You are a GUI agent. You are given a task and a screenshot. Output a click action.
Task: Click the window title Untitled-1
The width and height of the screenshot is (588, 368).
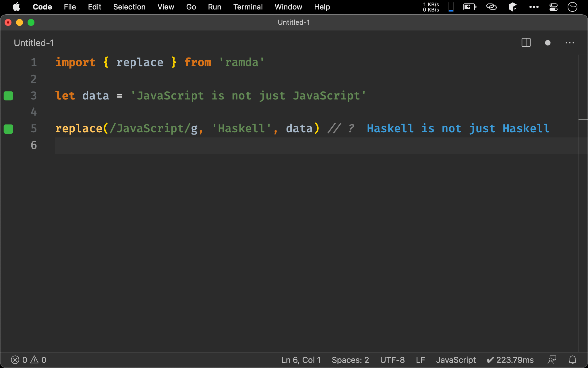(x=294, y=22)
